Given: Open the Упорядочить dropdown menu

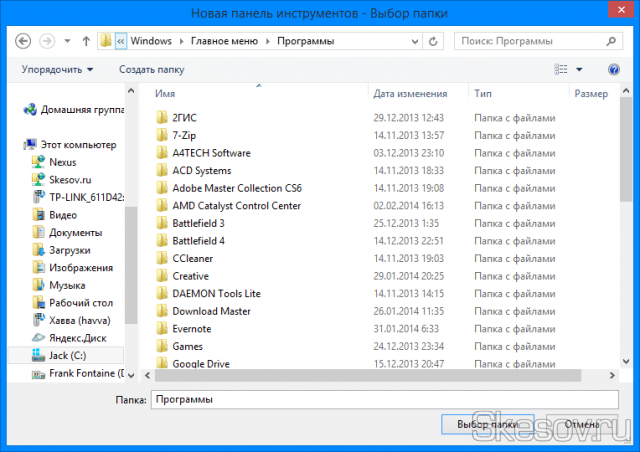Looking at the screenshot, I should [x=57, y=69].
